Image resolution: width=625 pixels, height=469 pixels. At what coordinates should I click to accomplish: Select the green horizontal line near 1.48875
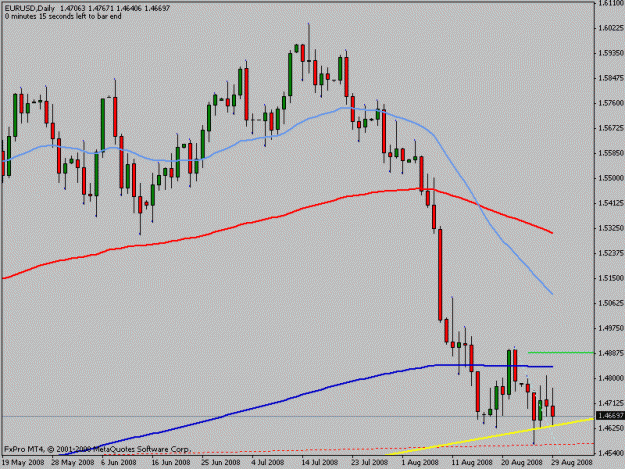pos(561,352)
